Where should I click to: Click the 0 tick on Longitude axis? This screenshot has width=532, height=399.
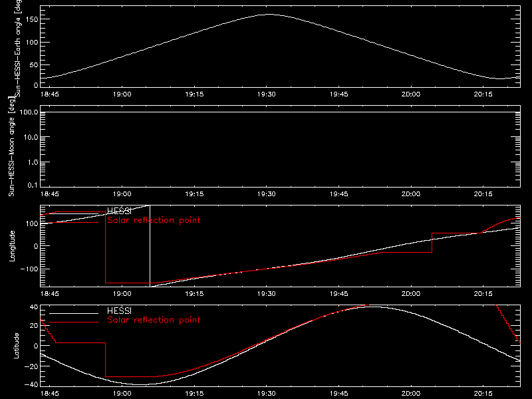click(37, 246)
